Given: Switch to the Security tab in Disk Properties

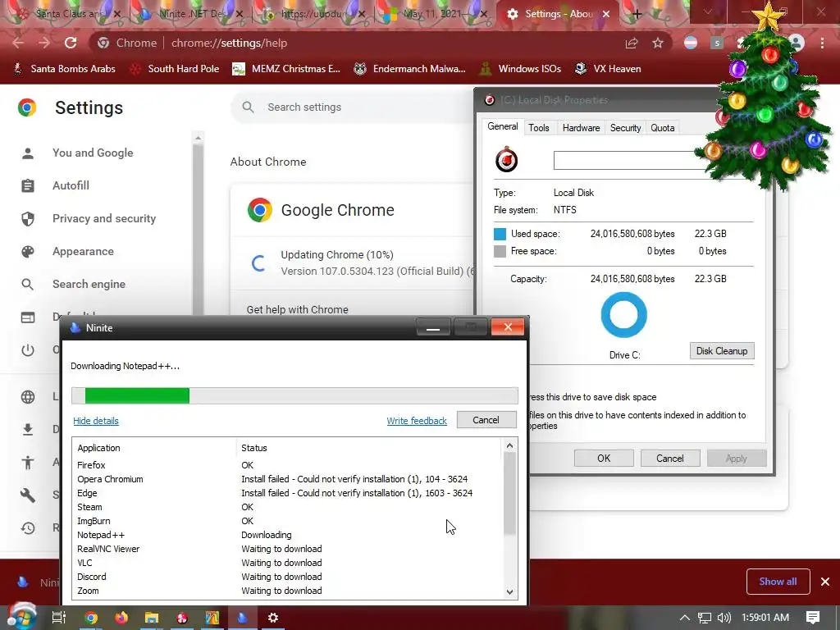Looking at the screenshot, I should (625, 127).
